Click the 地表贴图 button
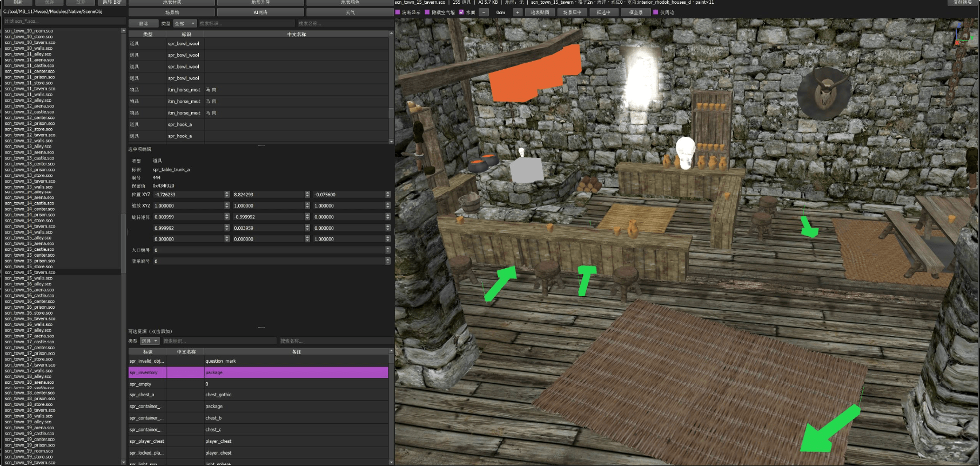The image size is (980, 466). [x=540, y=12]
